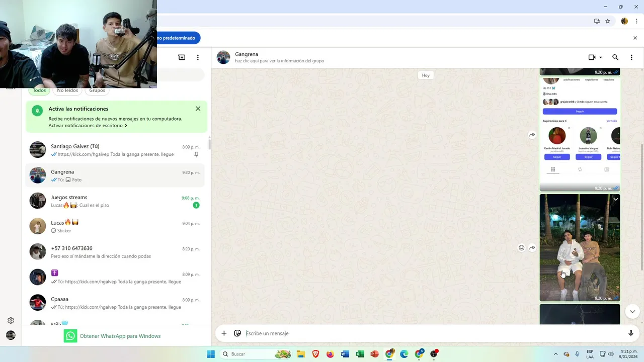
Task: Select the Grupos chat filter
Action: click(x=97, y=90)
